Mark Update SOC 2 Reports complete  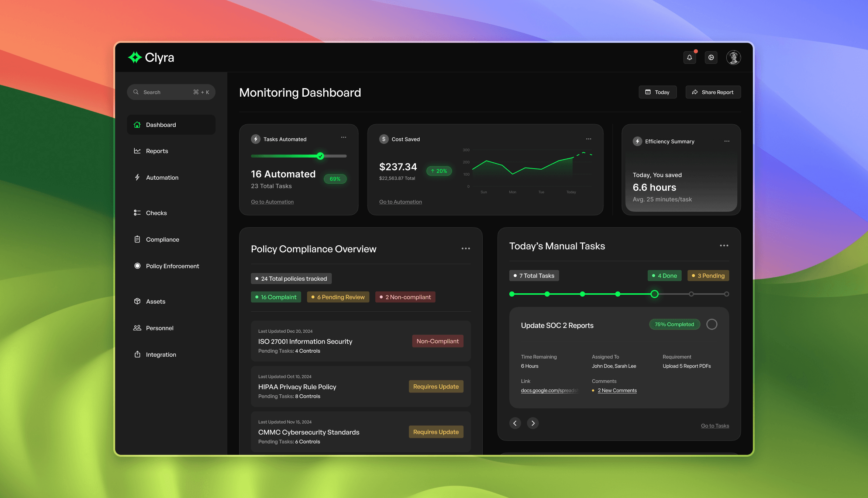[x=712, y=324]
